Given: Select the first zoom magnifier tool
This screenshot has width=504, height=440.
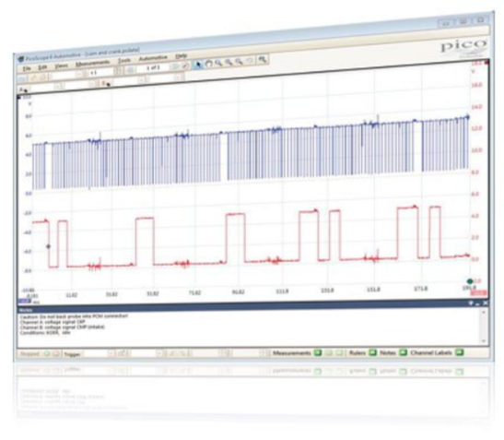Looking at the screenshot, I should (x=218, y=63).
